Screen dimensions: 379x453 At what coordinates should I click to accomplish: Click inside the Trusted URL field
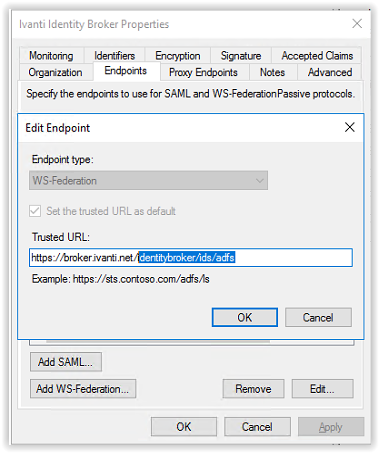pos(191,257)
